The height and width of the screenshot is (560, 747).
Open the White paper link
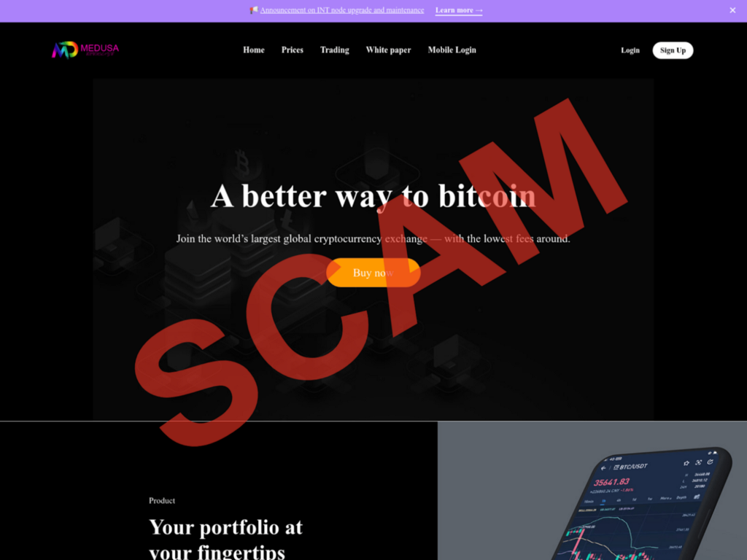[x=388, y=50]
